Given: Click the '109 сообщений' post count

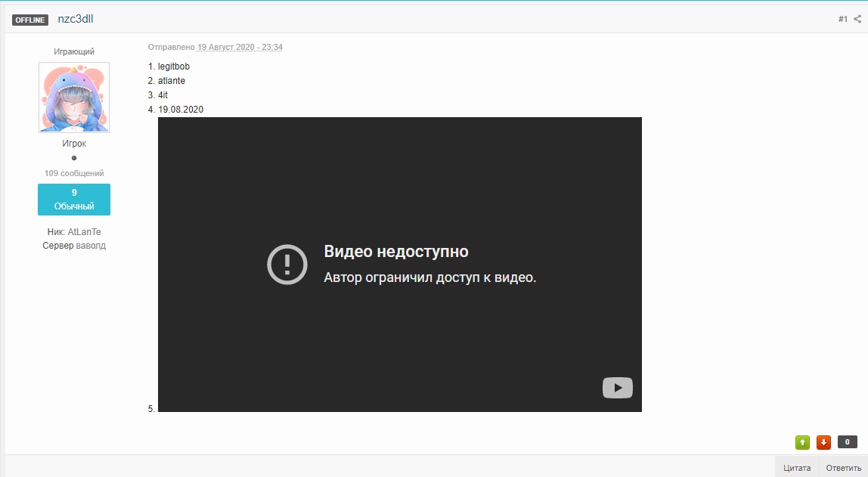Looking at the screenshot, I should 74,173.
